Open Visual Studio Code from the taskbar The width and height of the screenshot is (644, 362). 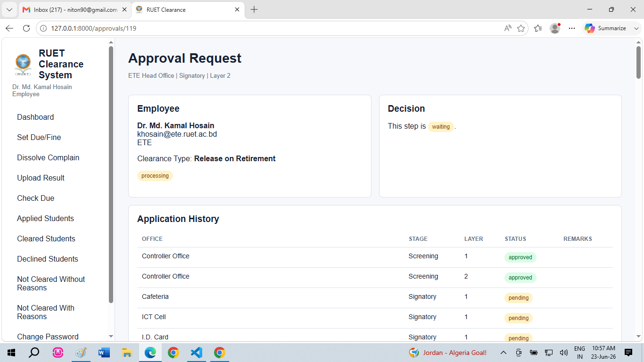(197, 353)
